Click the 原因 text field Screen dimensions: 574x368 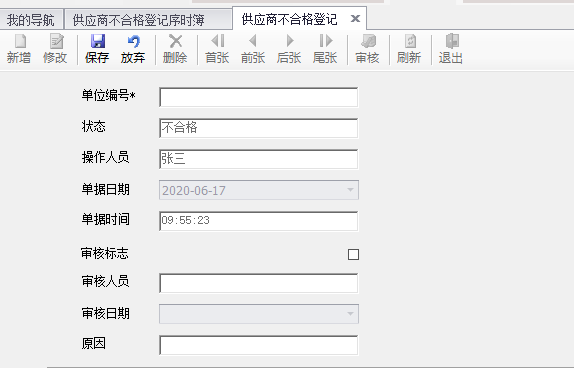(x=259, y=345)
